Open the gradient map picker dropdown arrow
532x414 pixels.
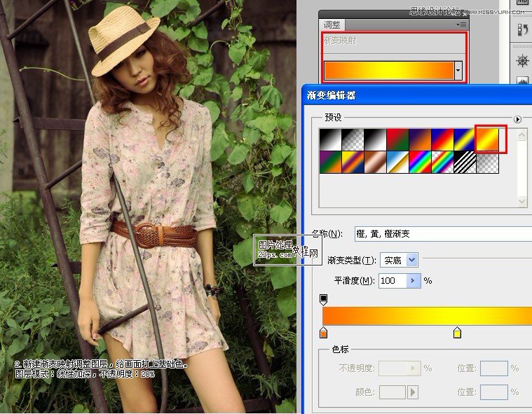(458, 71)
